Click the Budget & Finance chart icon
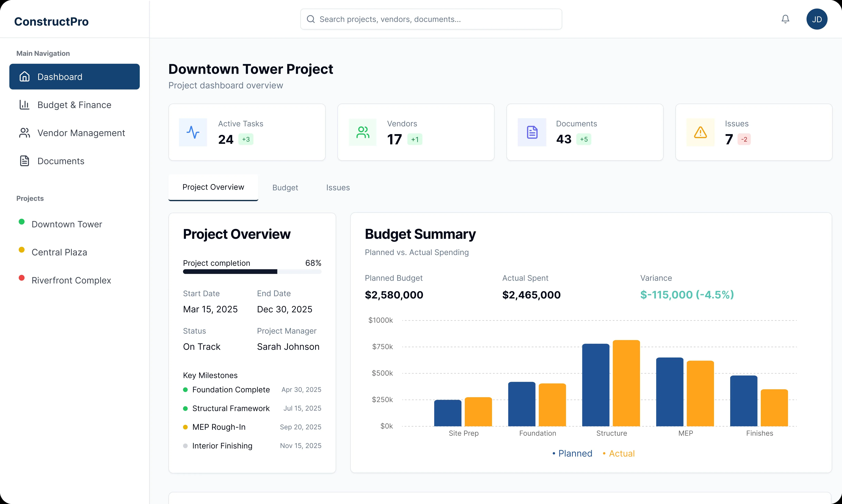 point(24,105)
